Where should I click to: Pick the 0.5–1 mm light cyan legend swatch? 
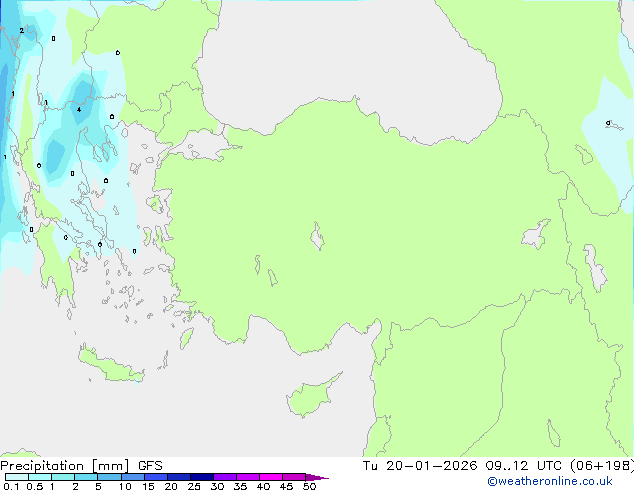40,477
